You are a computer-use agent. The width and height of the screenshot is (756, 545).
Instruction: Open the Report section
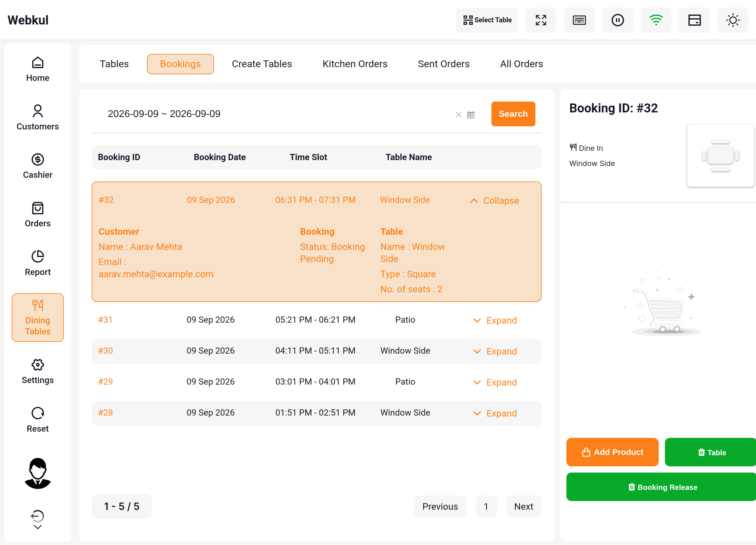point(38,263)
